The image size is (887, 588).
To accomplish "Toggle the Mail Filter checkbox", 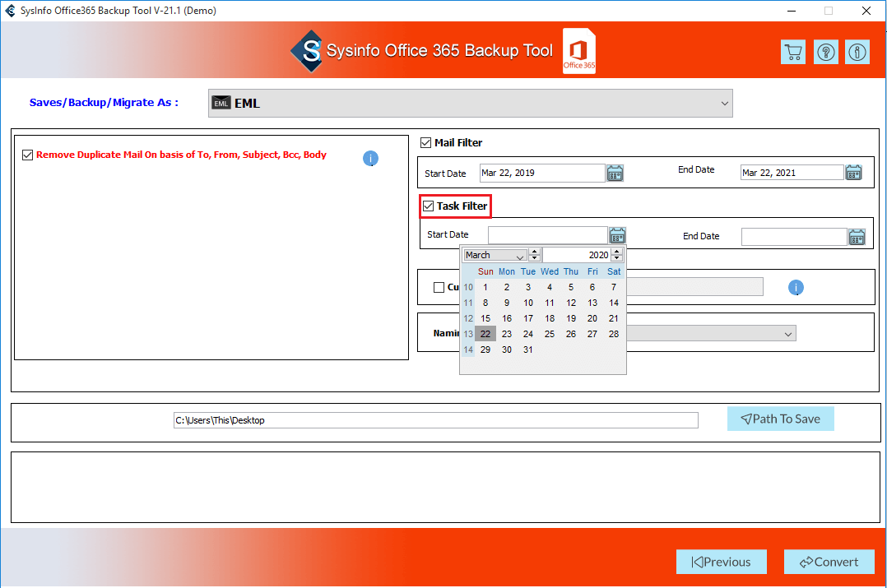I will point(425,143).
